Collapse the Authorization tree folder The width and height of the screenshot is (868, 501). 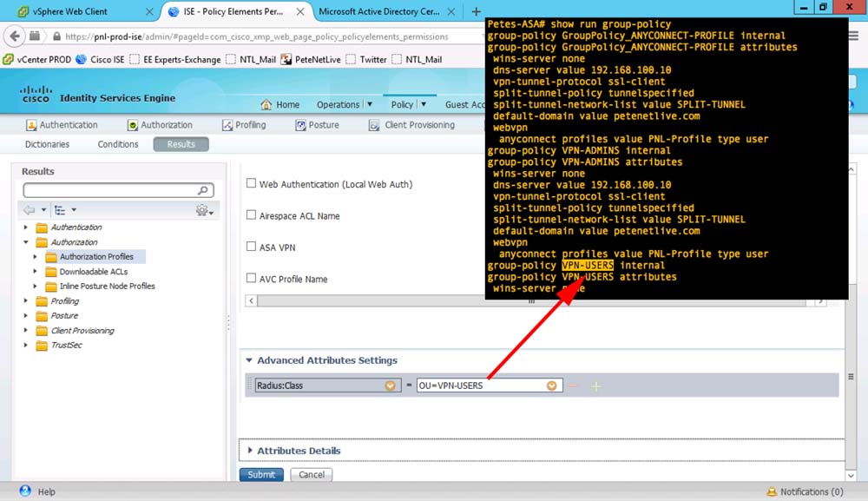25,242
